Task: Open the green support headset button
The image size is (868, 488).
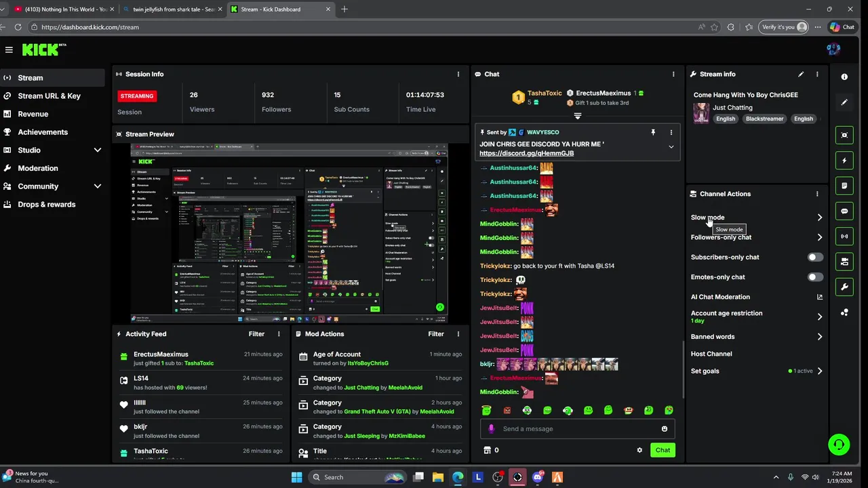Action: click(839, 445)
